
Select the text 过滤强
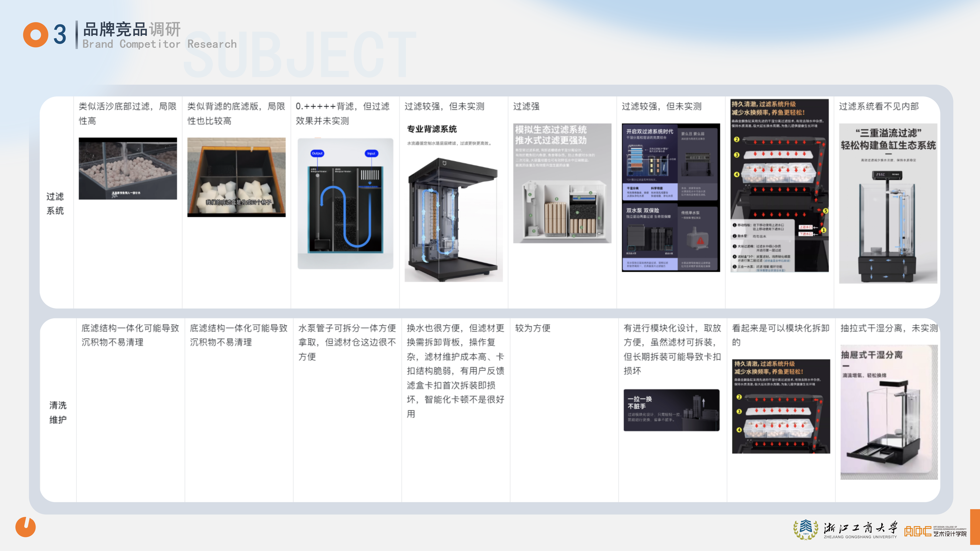(x=526, y=106)
